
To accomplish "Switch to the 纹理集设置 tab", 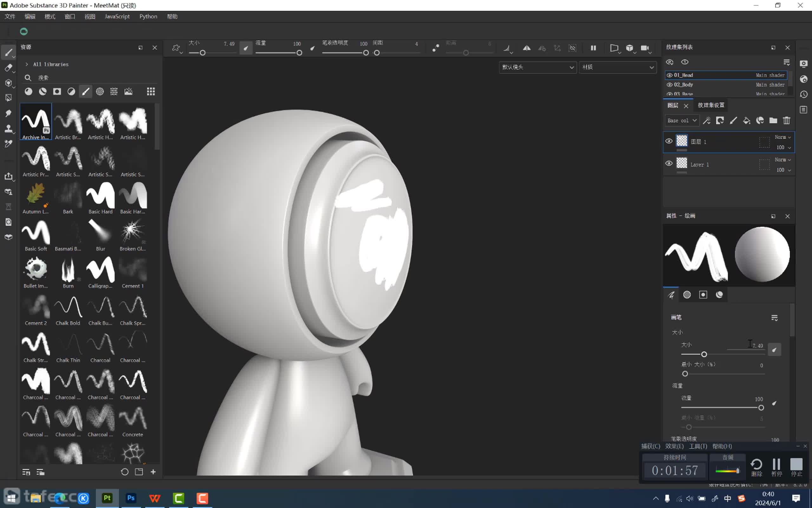I will pos(711,105).
